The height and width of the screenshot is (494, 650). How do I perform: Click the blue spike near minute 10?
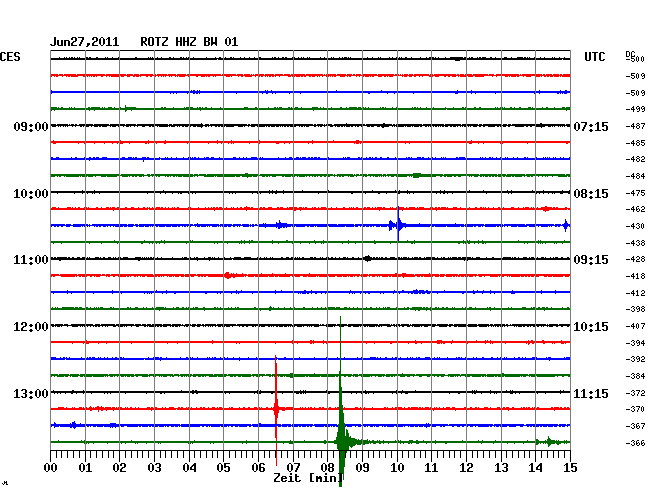(x=398, y=225)
